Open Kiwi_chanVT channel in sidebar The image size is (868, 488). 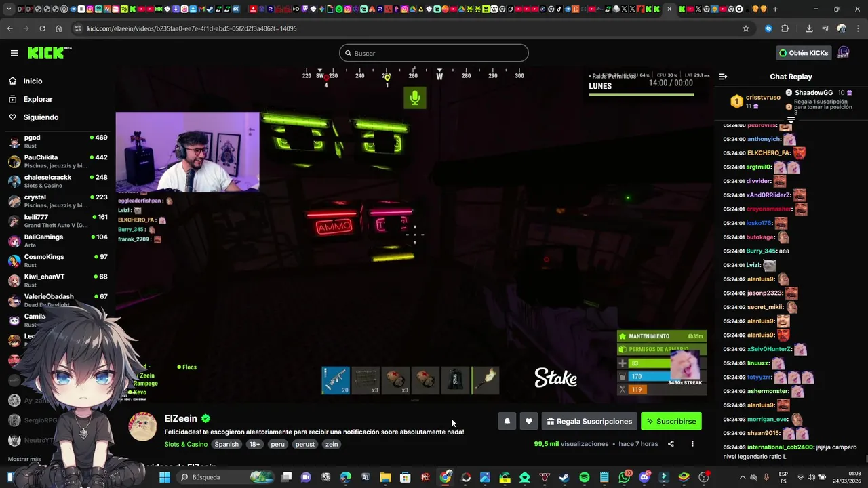pyautogui.click(x=58, y=281)
